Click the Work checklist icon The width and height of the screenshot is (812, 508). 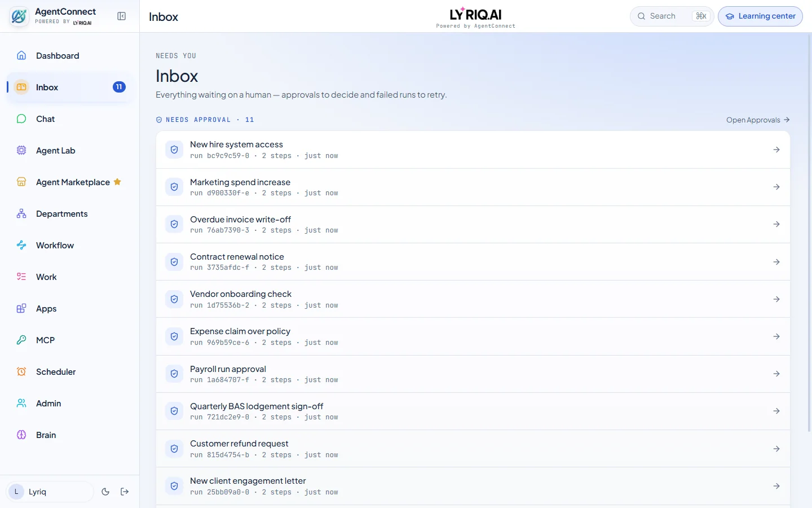pyautogui.click(x=21, y=277)
